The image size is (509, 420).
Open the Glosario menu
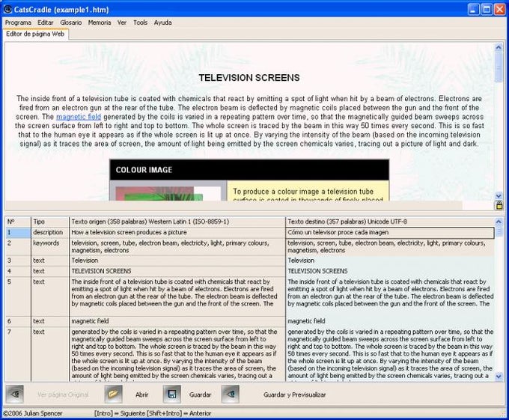[71, 22]
